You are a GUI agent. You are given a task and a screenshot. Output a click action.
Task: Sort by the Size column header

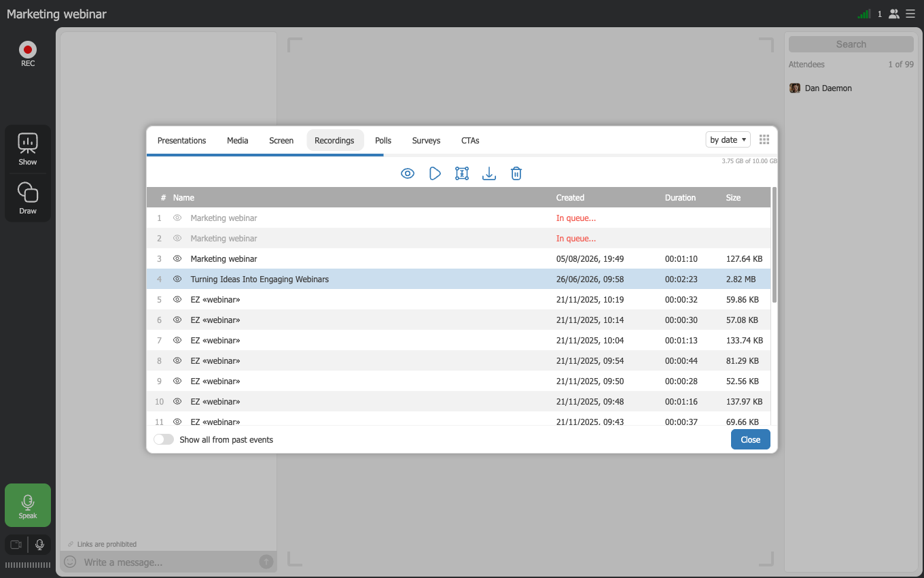tap(733, 198)
